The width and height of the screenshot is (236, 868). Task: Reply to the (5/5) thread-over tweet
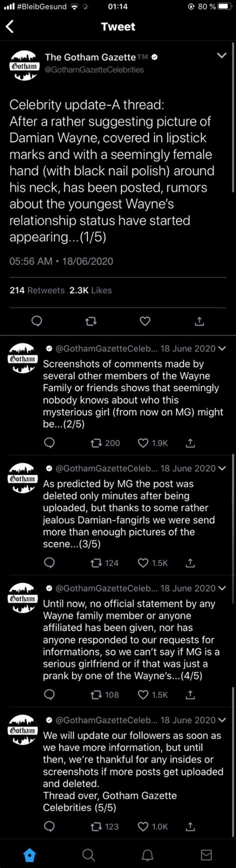click(x=49, y=826)
